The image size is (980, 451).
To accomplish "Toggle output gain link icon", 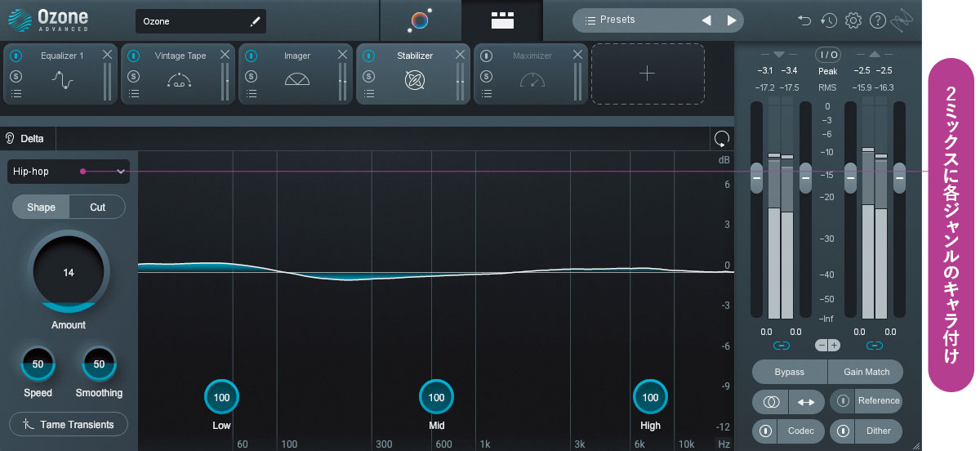I will point(875,346).
